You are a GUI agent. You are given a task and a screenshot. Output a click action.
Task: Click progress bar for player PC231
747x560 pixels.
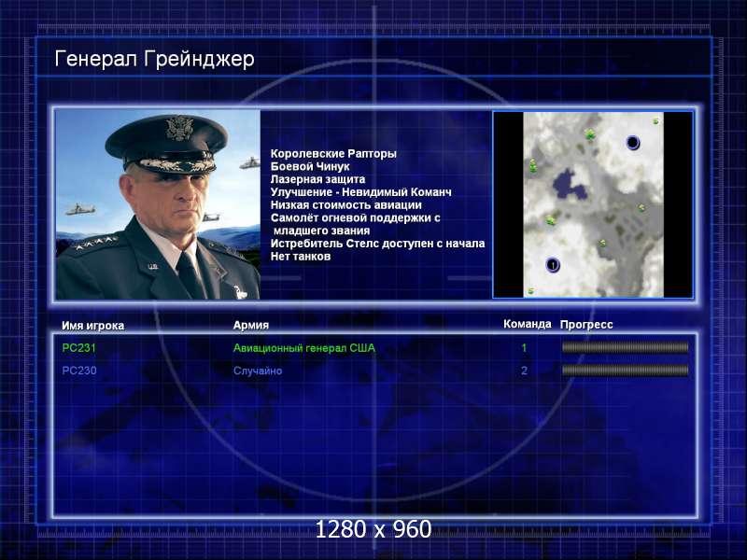[x=625, y=347]
